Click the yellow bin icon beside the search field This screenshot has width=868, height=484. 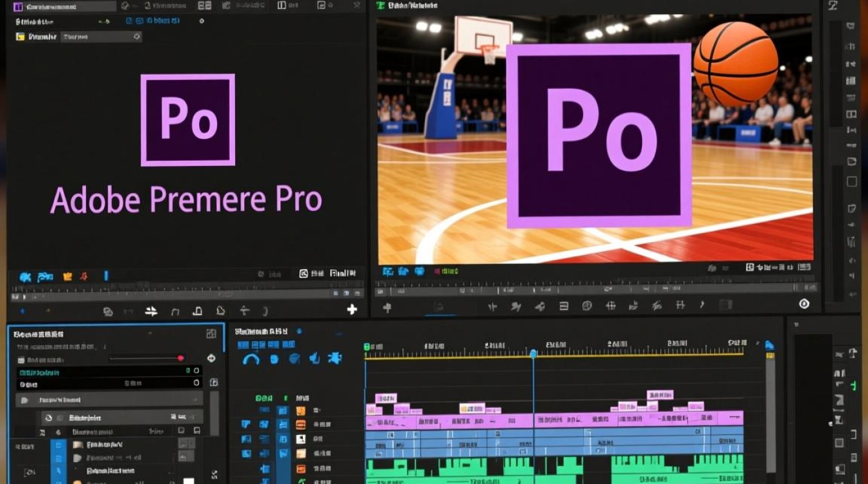pyautogui.click(x=20, y=37)
